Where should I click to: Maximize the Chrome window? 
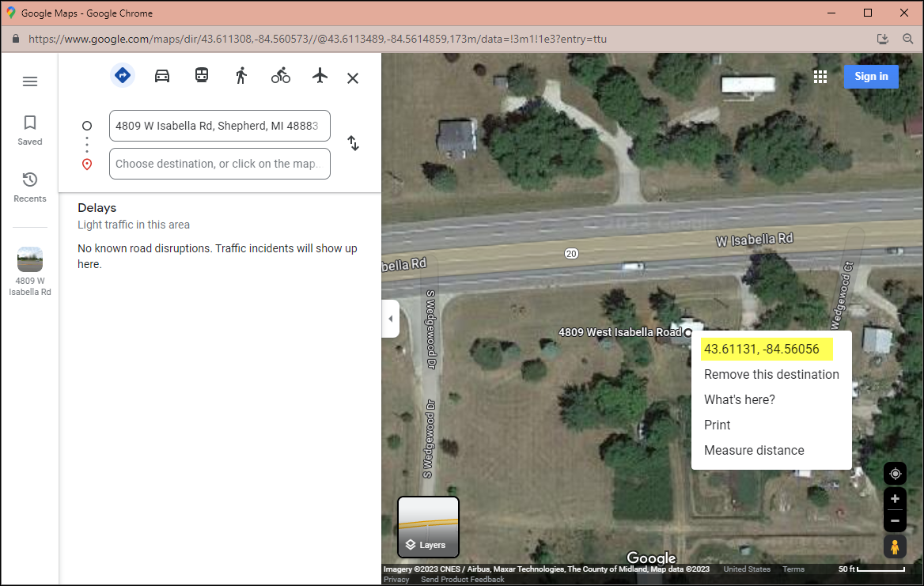click(x=867, y=13)
